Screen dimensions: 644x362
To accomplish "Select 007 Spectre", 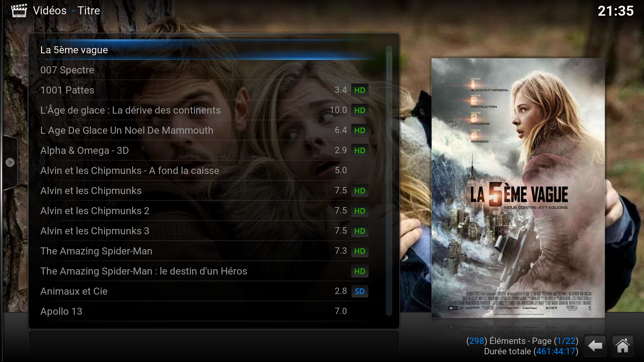I will (x=208, y=70).
